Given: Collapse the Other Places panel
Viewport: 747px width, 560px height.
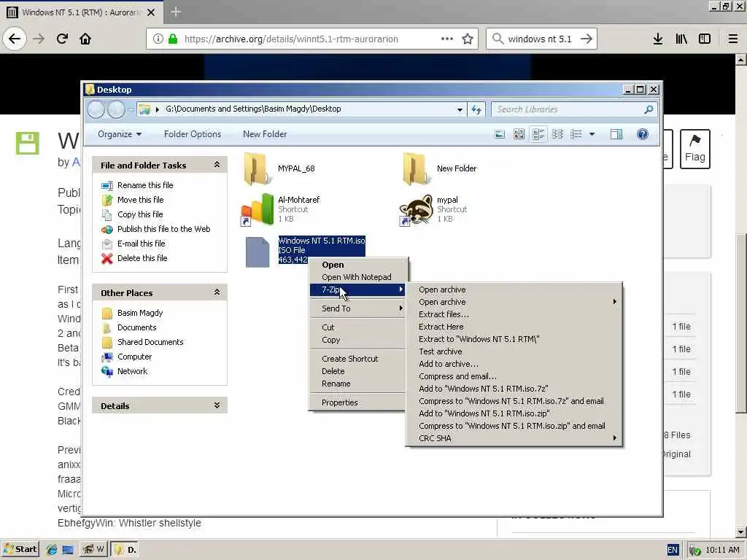Looking at the screenshot, I should point(217,292).
